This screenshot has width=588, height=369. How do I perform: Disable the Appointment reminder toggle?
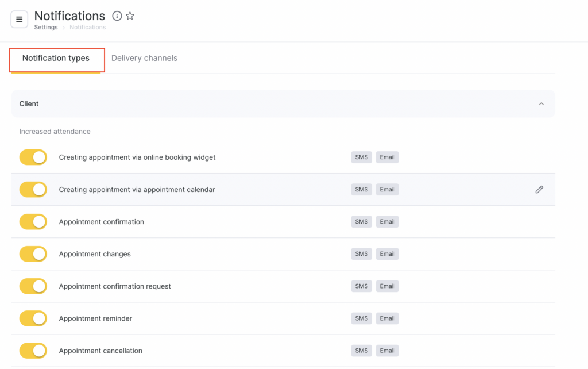[33, 318]
